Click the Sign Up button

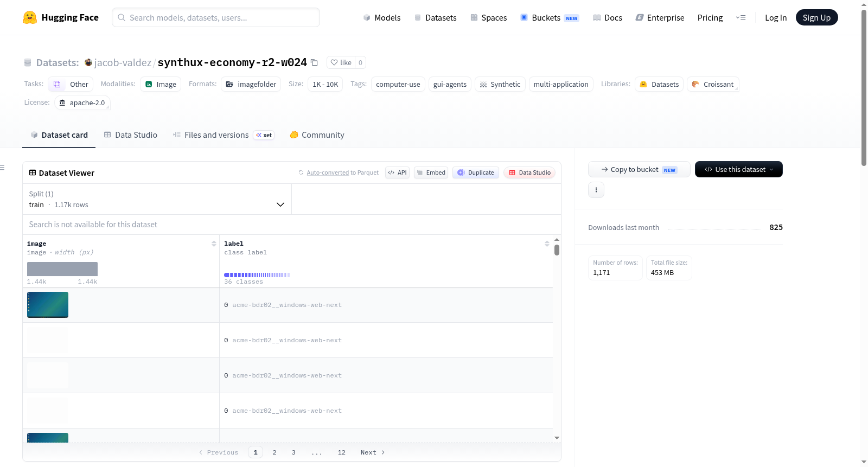(817, 17)
